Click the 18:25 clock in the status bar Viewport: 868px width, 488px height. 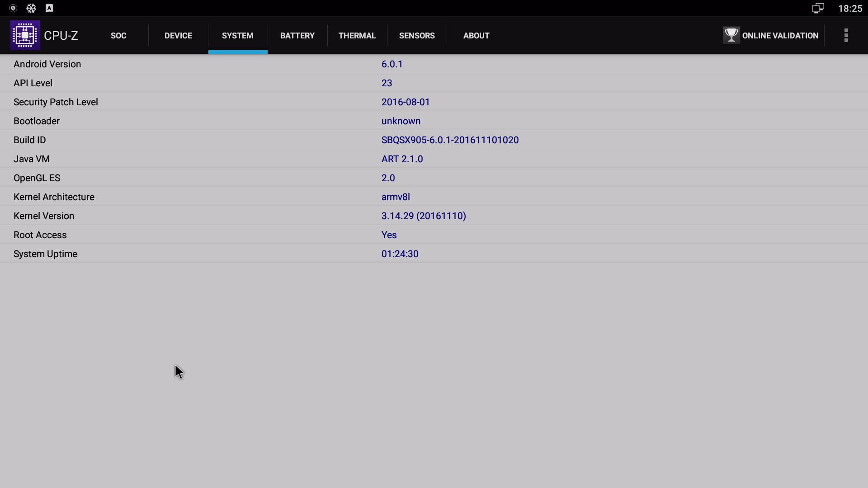coord(850,8)
